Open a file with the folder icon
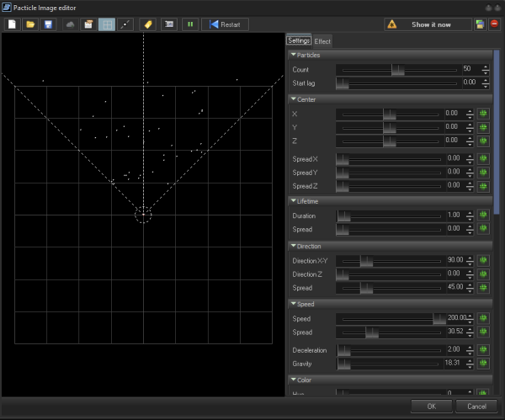 tap(29, 24)
